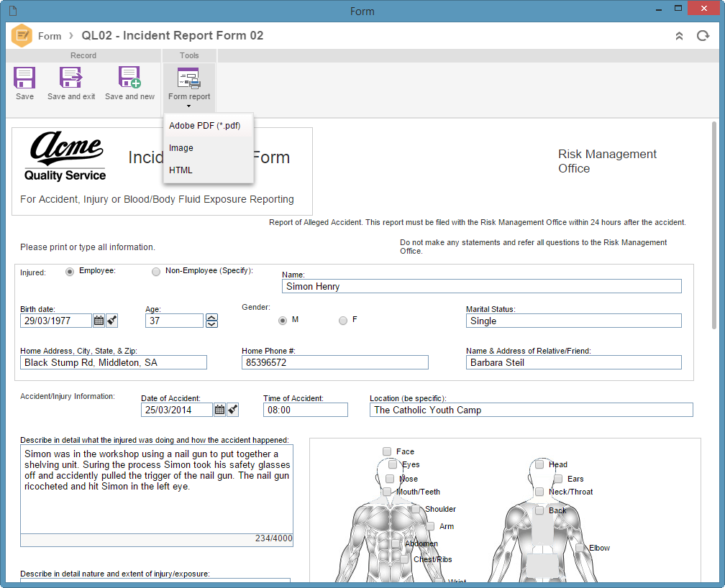Click the Time of Accident field

click(305, 410)
